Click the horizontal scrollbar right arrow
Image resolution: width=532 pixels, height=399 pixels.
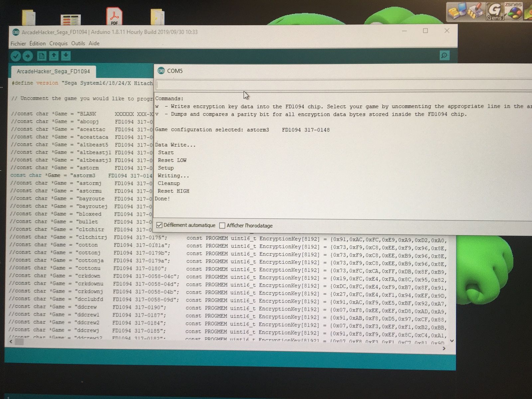tap(444, 348)
